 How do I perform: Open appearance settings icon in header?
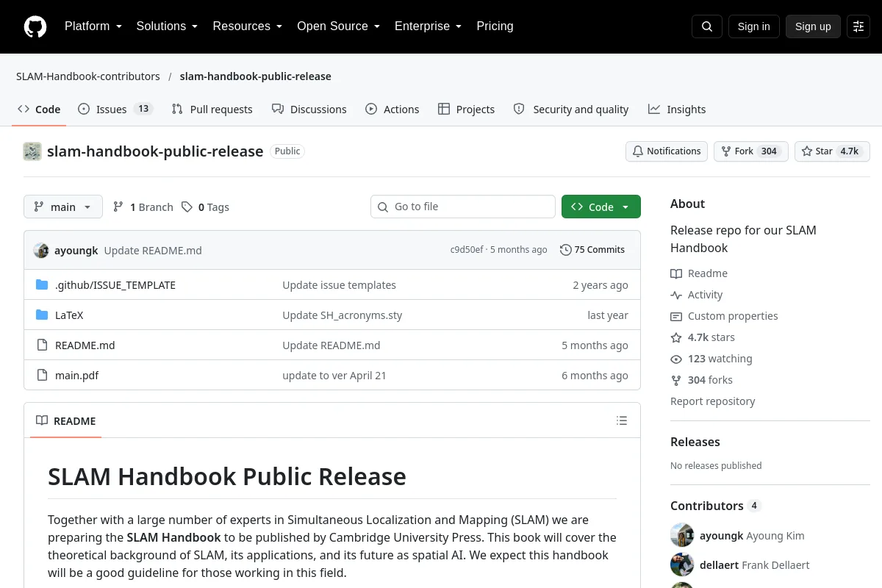(858, 26)
